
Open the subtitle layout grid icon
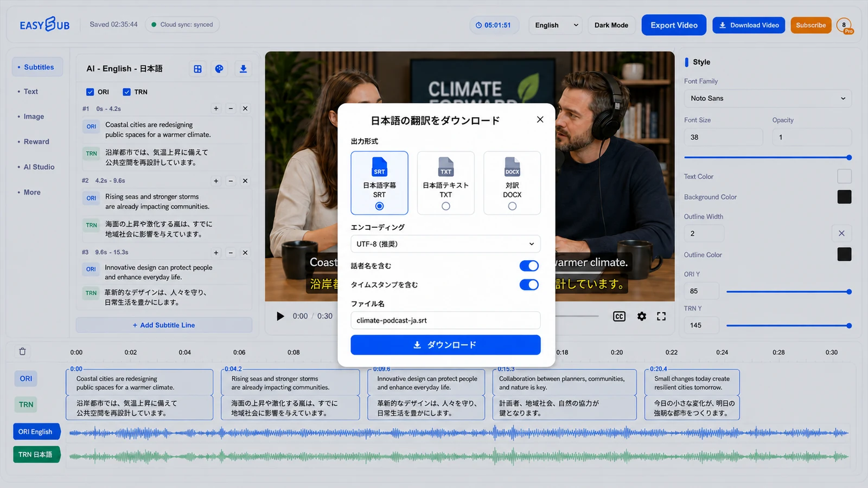[x=197, y=69]
